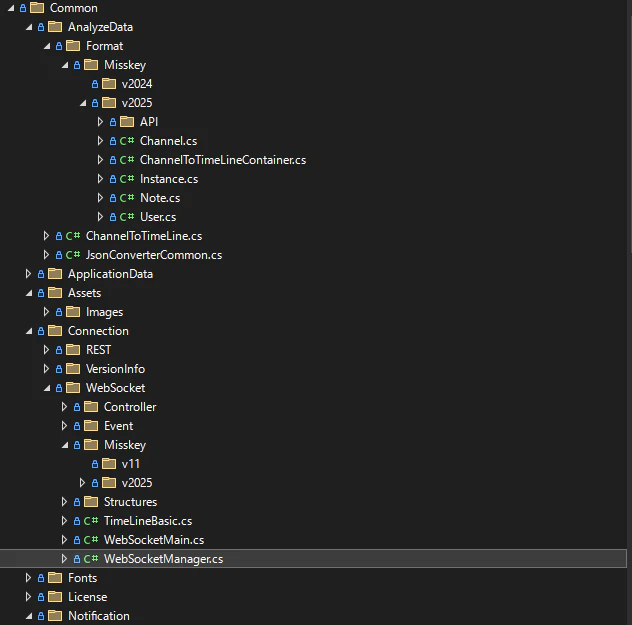
Task: Click the C# icon of ChannelToTimeLine.cs
Action: click(73, 236)
